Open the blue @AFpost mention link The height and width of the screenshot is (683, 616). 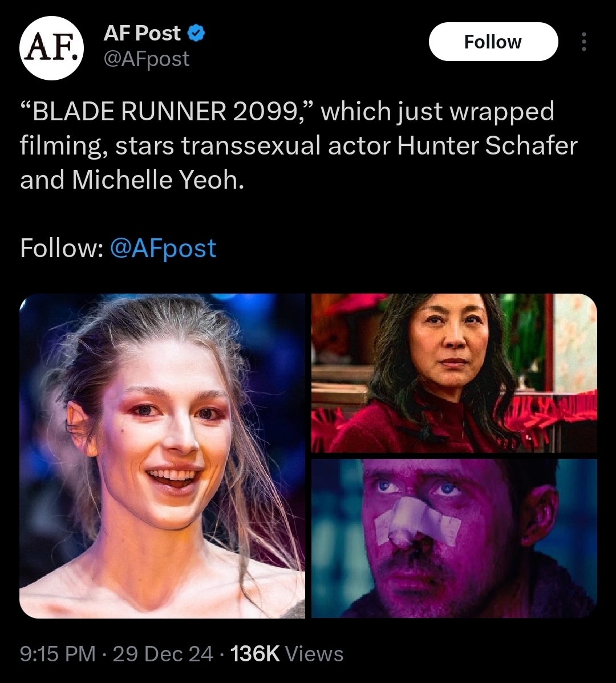coord(163,248)
